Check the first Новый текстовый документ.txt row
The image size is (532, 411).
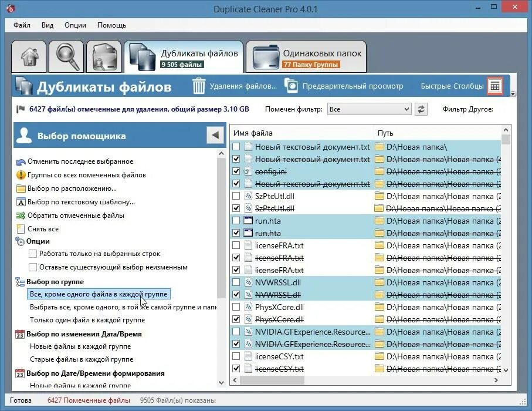pyautogui.click(x=236, y=147)
